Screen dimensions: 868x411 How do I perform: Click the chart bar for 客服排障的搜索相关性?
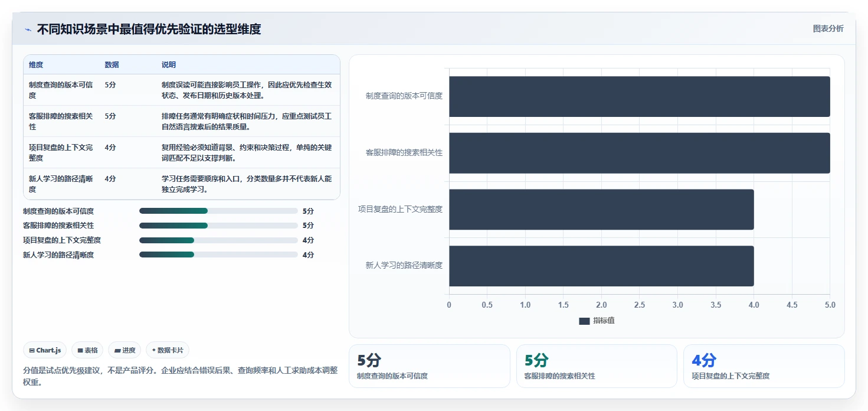[640, 153]
